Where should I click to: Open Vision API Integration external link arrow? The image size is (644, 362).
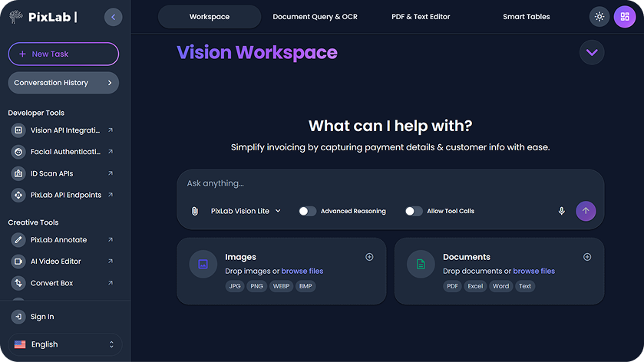[111, 130]
